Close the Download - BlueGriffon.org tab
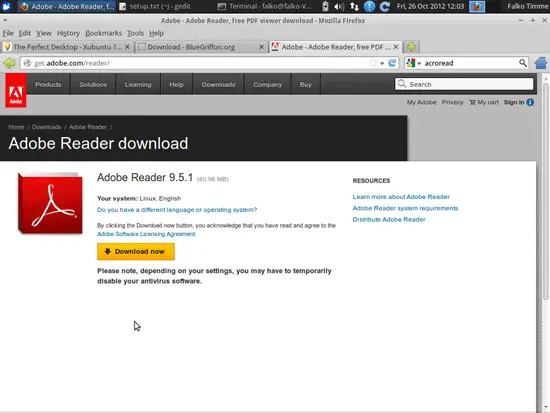 261,47
